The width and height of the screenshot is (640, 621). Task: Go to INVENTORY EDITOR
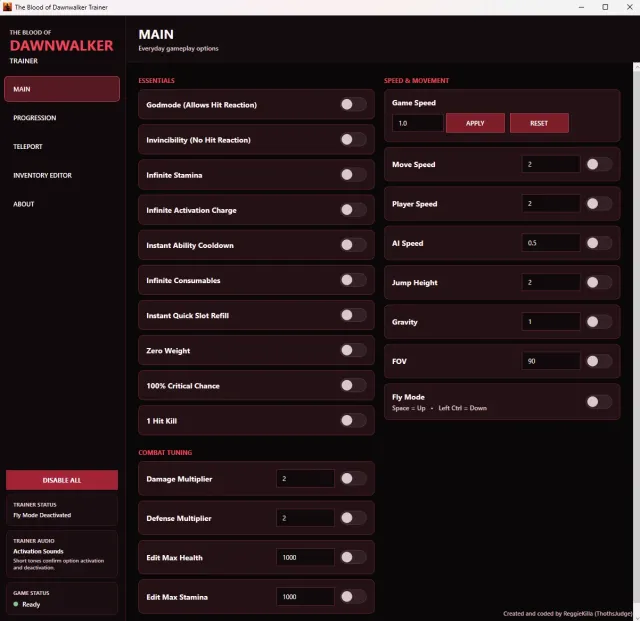[x=62, y=175]
